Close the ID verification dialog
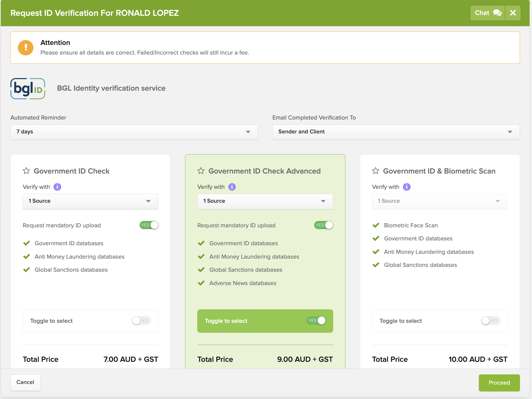This screenshot has height=399, width=532. click(x=513, y=13)
